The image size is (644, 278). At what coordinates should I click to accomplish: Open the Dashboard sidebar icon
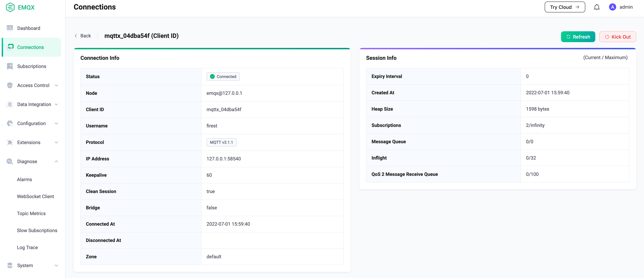[10, 28]
